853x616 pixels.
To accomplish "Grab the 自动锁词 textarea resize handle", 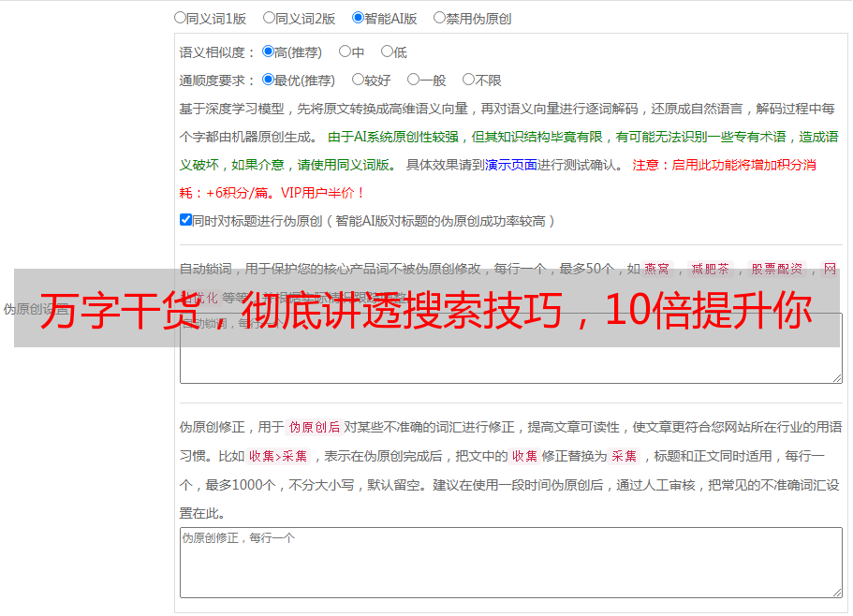I will click(x=837, y=378).
